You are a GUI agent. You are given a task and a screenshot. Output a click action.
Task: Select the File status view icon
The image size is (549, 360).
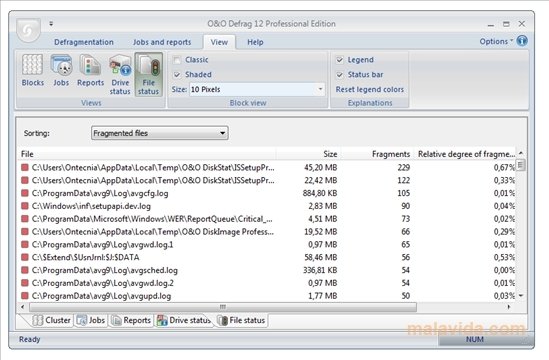tap(148, 75)
